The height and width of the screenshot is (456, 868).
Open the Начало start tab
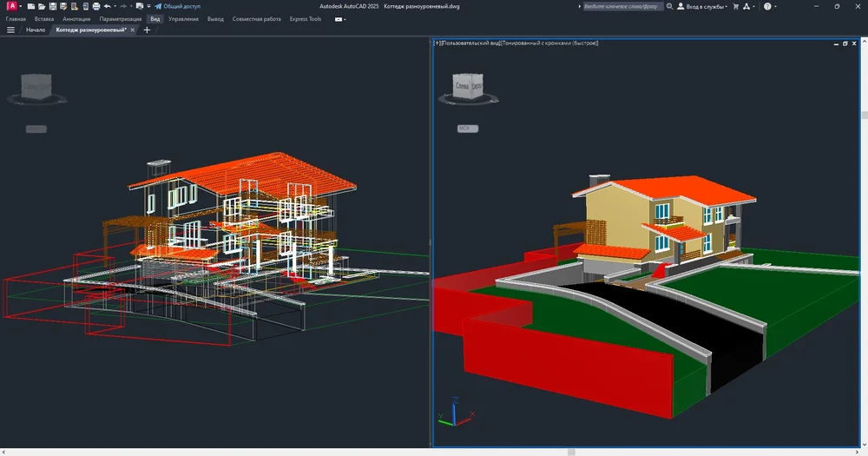[x=36, y=30]
